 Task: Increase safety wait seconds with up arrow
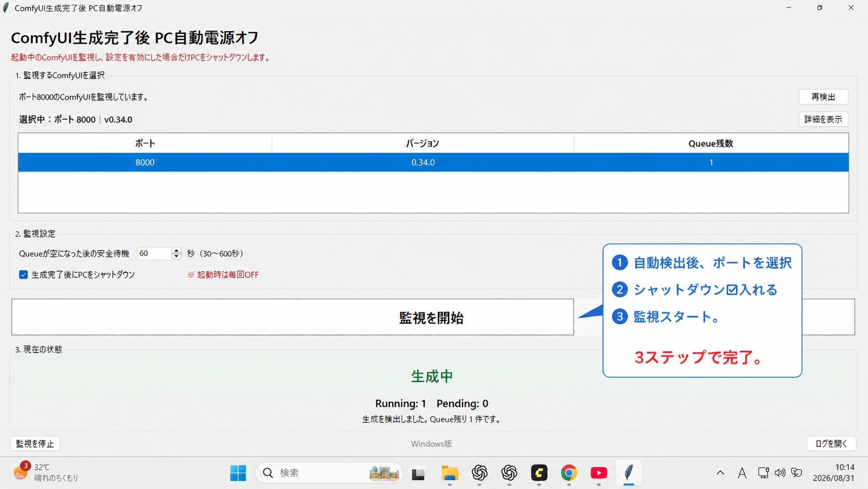coord(177,250)
